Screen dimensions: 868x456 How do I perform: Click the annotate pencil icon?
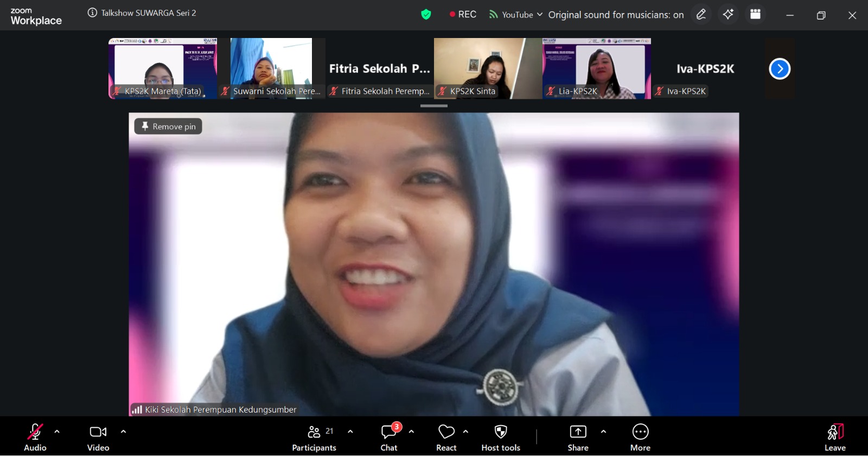pos(701,15)
